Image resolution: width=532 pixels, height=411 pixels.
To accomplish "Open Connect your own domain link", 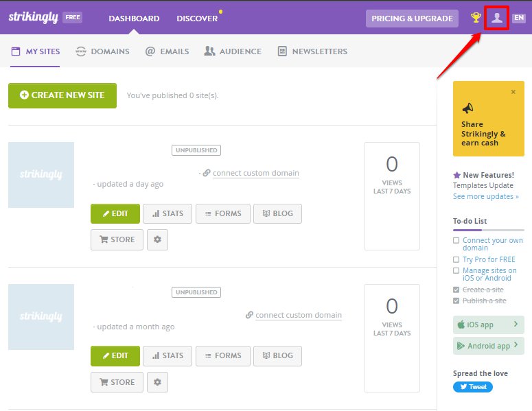I will [493, 244].
